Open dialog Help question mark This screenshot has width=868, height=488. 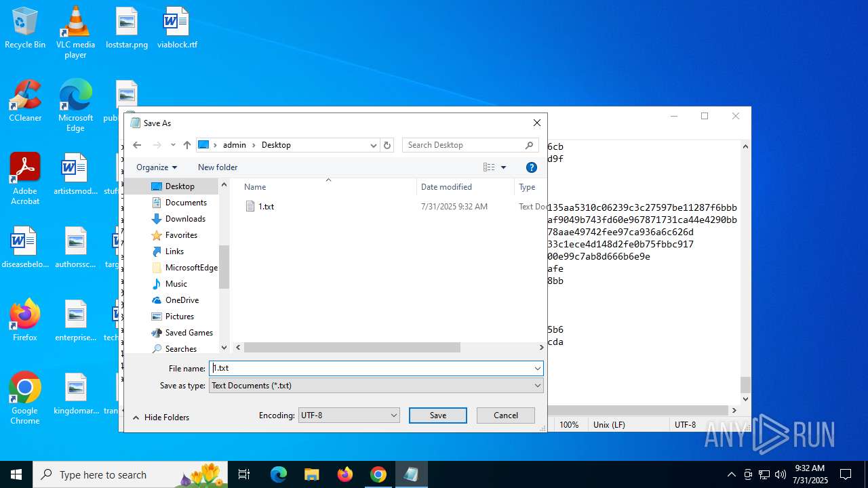click(532, 167)
